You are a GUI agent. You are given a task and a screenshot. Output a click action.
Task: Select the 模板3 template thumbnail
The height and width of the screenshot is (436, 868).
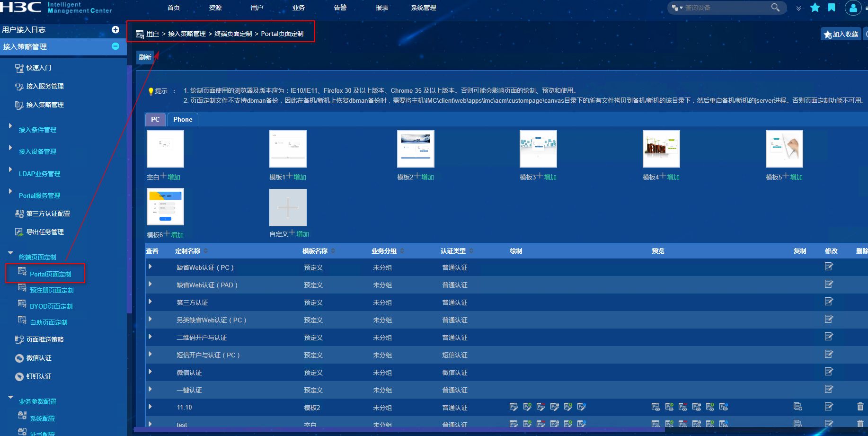(x=538, y=149)
